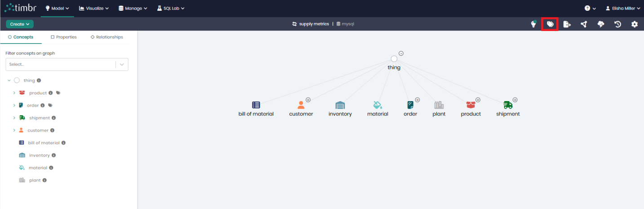Click info icon next to thing in tree
The height and width of the screenshot is (209, 644).
(x=39, y=80)
